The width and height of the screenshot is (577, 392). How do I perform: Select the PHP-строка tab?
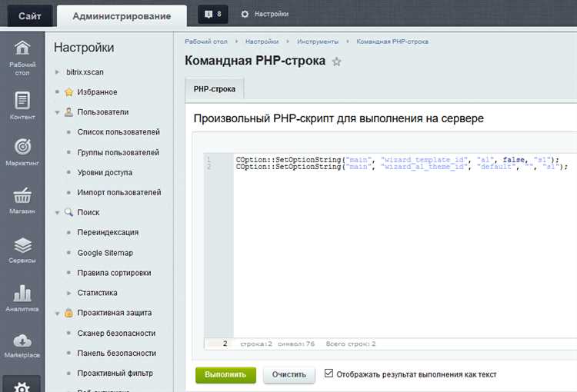pos(215,88)
